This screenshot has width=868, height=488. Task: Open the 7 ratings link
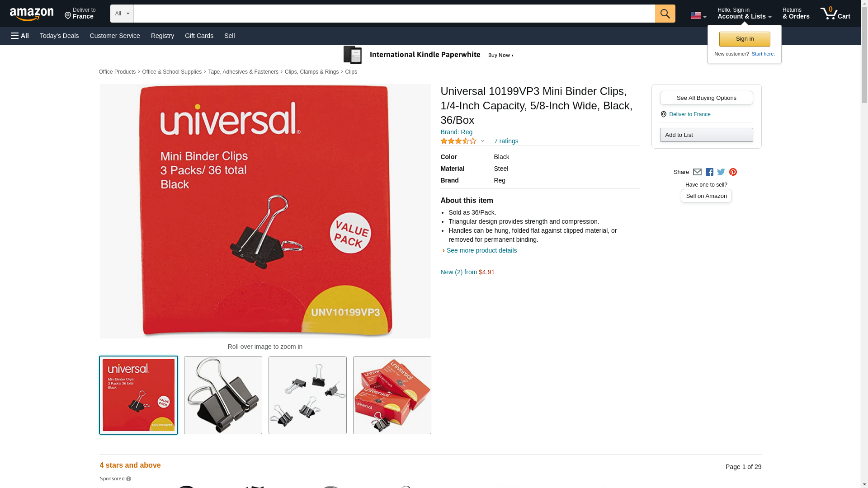(x=506, y=141)
